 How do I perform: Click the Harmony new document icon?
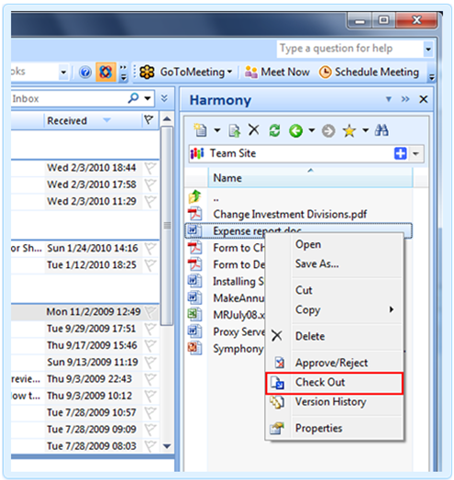click(200, 130)
